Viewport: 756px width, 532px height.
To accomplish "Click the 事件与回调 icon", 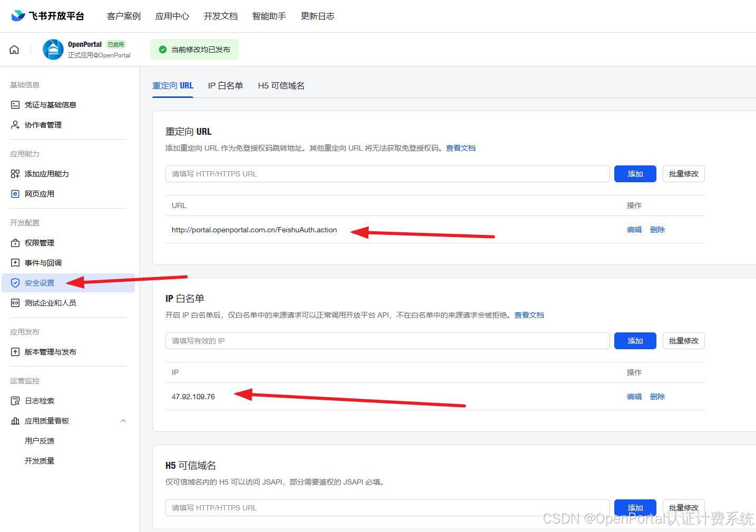I will coord(15,263).
